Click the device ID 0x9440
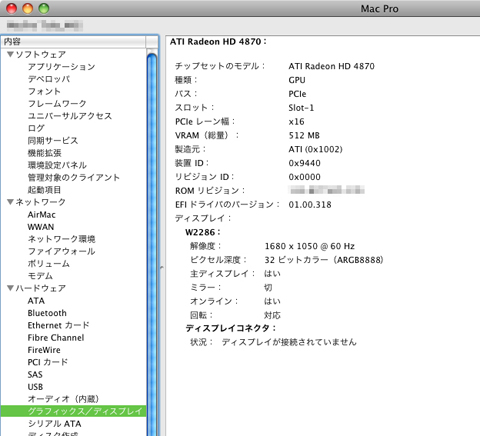 [304, 163]
